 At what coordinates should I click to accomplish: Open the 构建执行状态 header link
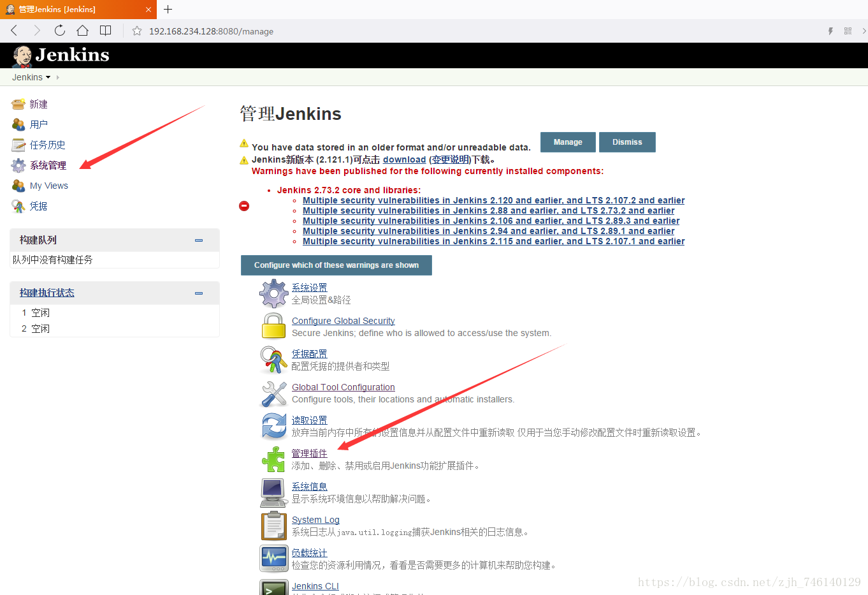[47, 293]
